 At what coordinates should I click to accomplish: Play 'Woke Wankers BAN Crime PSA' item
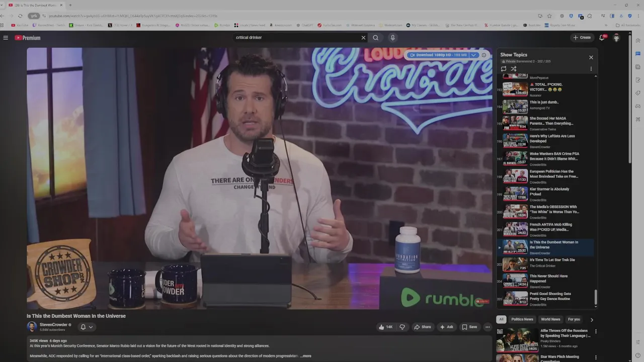[546, 158]
